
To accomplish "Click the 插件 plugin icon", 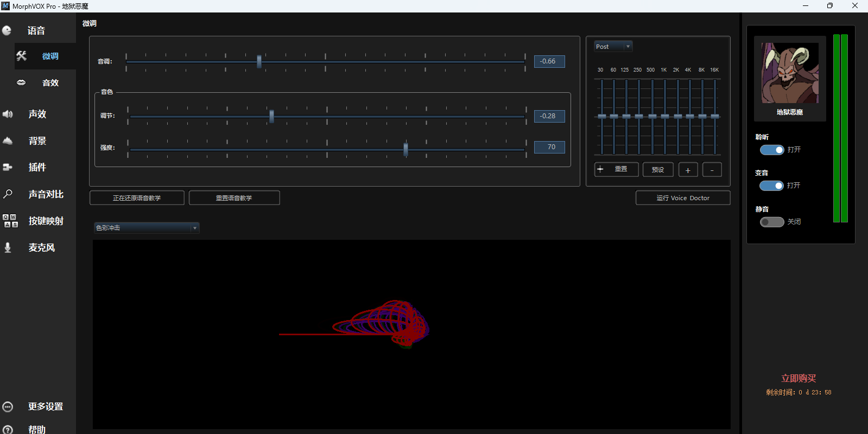I will [x=8, y=167].
